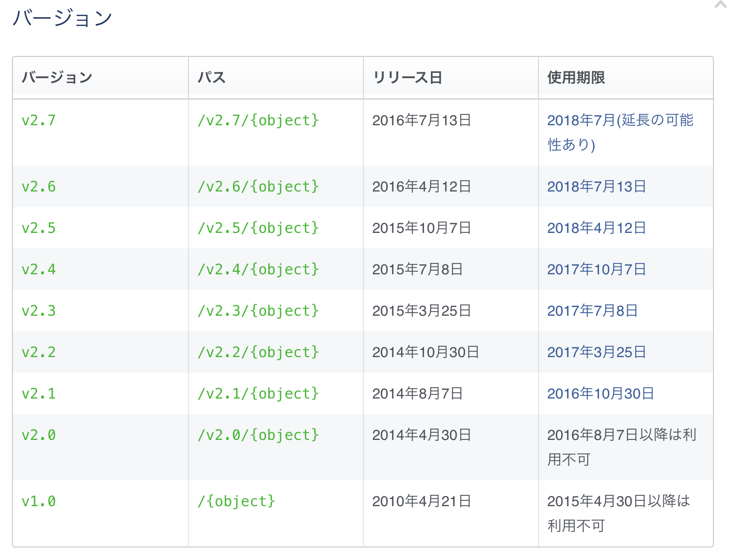The height and width of the screenshot is (560, 729).
Task: Collapse section using top-right chevron arrow
Action: pyautogui.click(x=721, y=5)
